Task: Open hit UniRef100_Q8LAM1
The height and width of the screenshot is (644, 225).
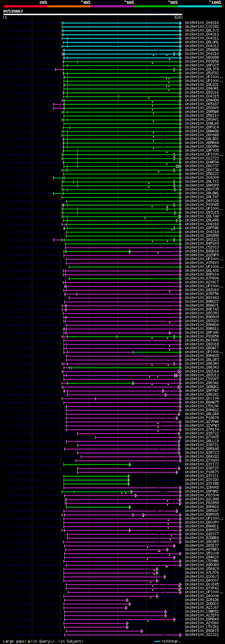Action: click(x=202, y=42)
